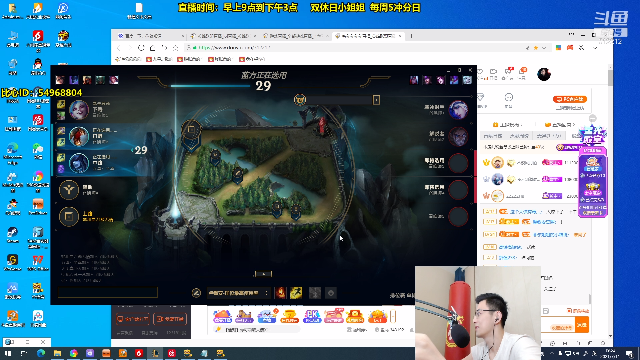Open the WeChat desktop icon
Viewport: 640px width, 360px height.
(x=38, y=151)
